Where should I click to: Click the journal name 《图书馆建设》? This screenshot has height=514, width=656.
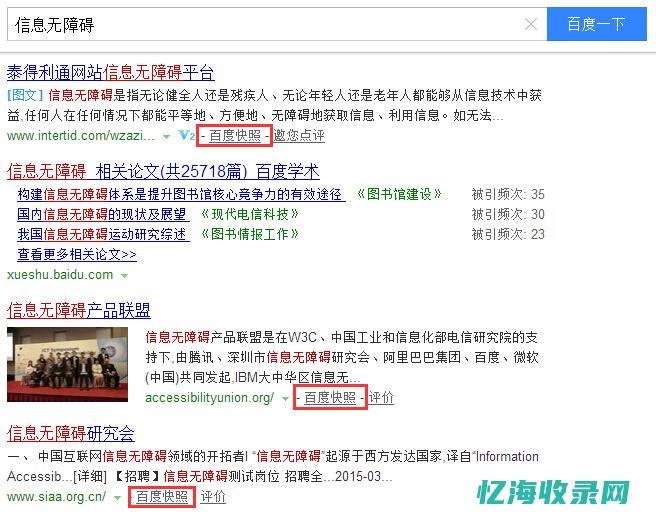point(399,194)
